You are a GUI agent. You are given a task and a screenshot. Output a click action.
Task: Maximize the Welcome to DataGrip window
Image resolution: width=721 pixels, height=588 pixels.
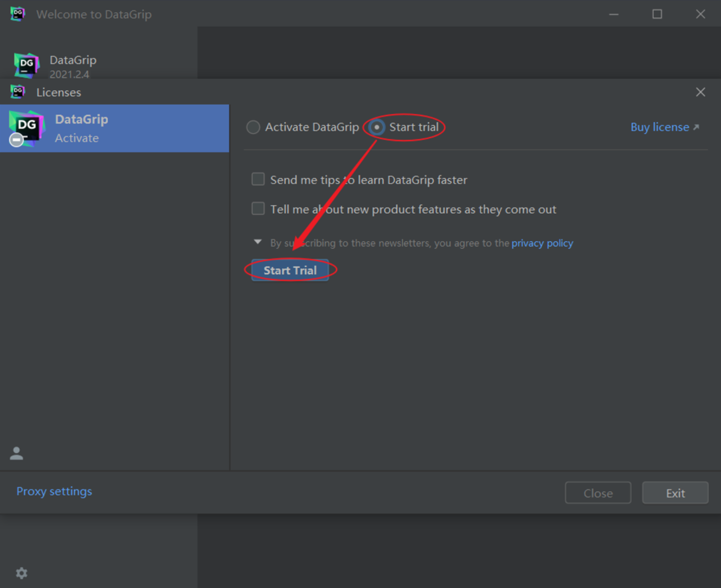pos(657,14)
